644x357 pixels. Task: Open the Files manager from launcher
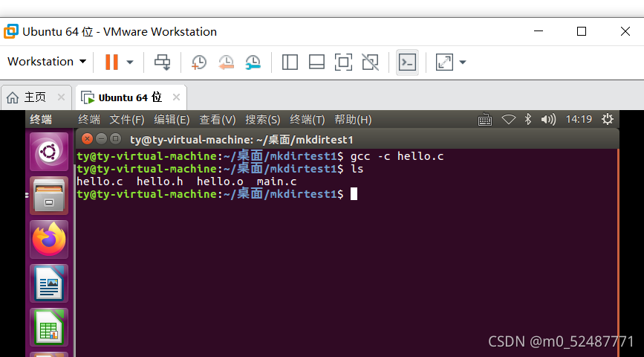point(49,196)
